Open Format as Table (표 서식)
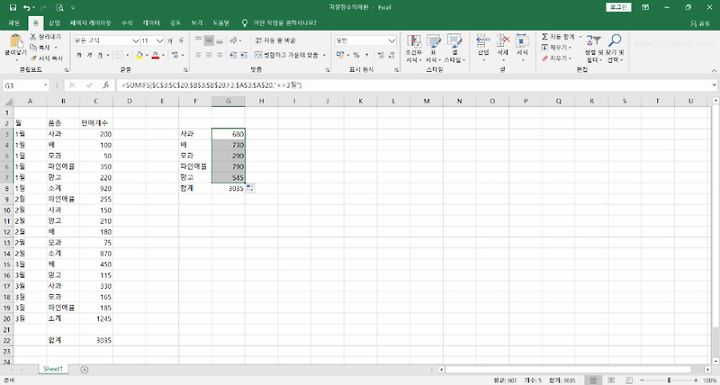Screen dimensions: 720x385 click(433, 49)
